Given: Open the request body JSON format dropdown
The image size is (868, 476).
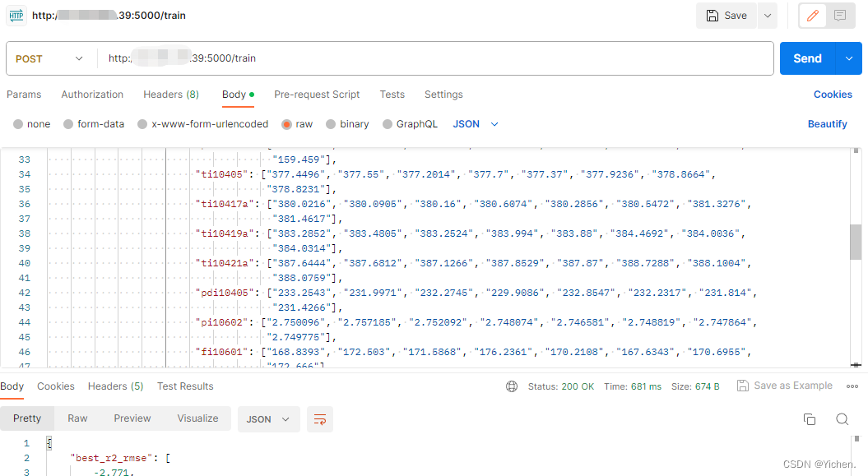Looking at the screenshot, I should tap(476, 124).
